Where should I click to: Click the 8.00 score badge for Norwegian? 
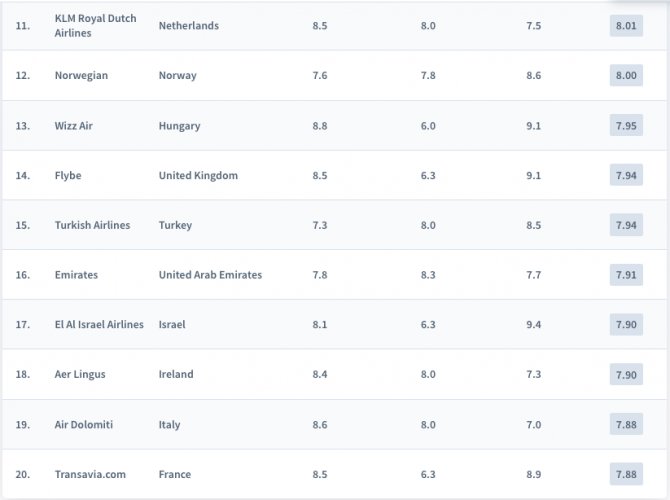coord(626,76)
